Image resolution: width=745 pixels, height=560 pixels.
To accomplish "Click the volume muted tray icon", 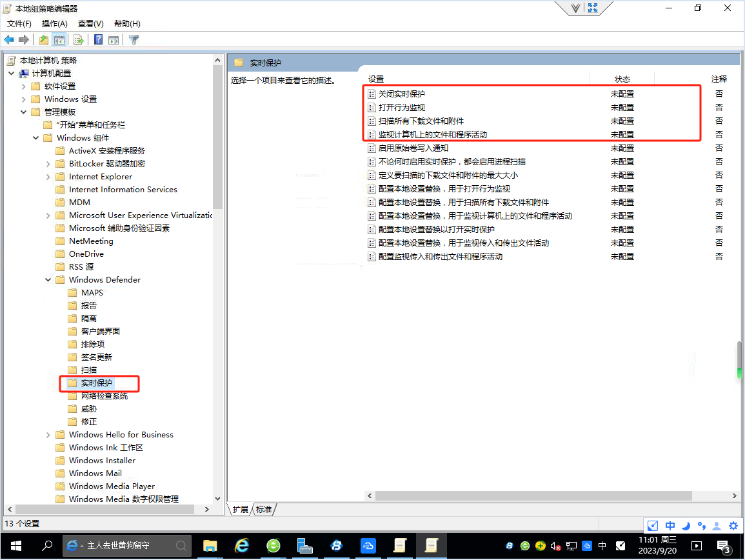I will click(x=555, y=546).
